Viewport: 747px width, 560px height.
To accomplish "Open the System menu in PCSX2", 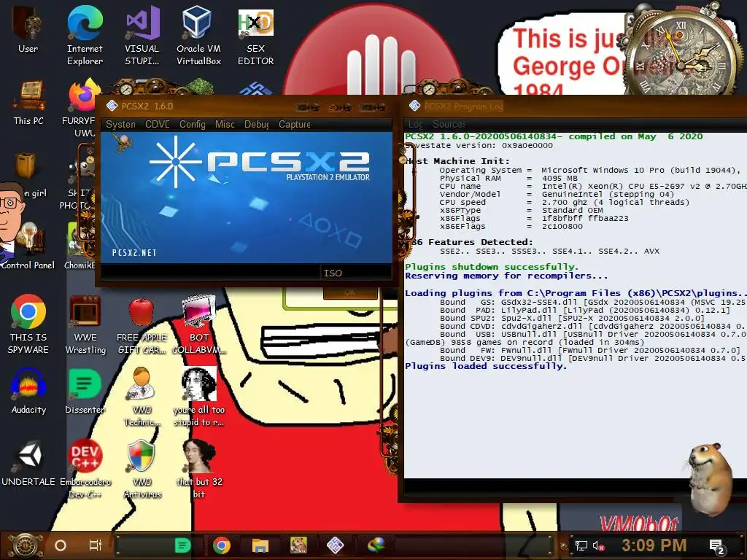I will pos(120,124).
